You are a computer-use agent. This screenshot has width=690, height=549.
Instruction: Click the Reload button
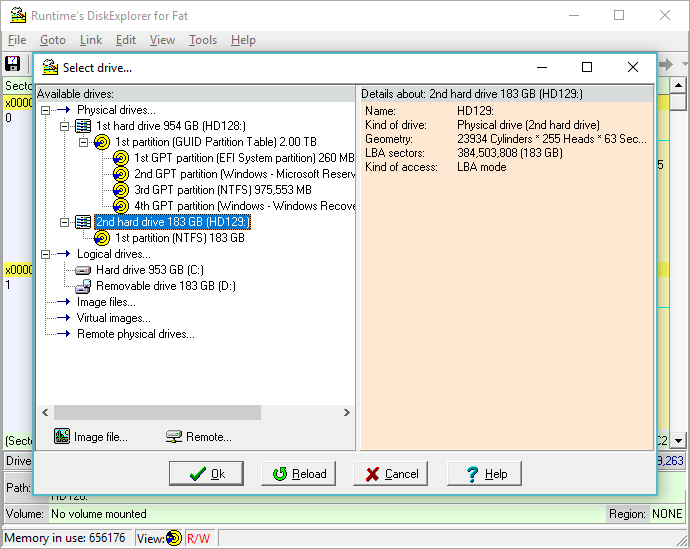click(x=298, y=474)
